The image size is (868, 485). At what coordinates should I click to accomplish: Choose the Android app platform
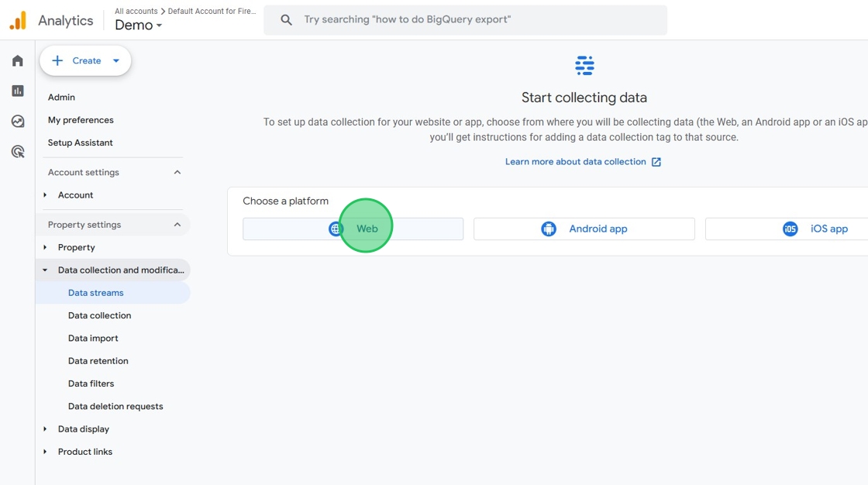click(584, 229)
